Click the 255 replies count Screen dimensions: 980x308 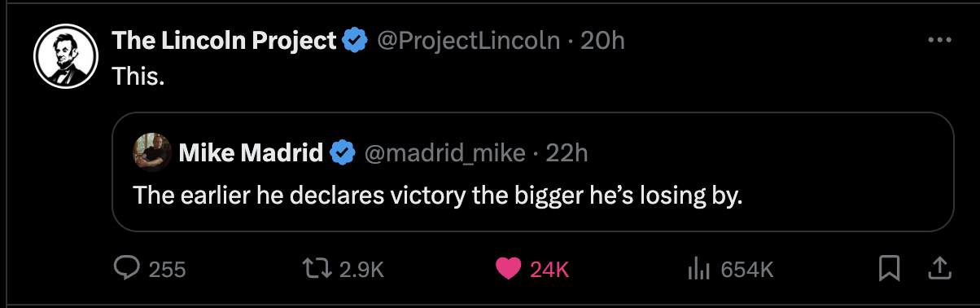pos(168,269)
